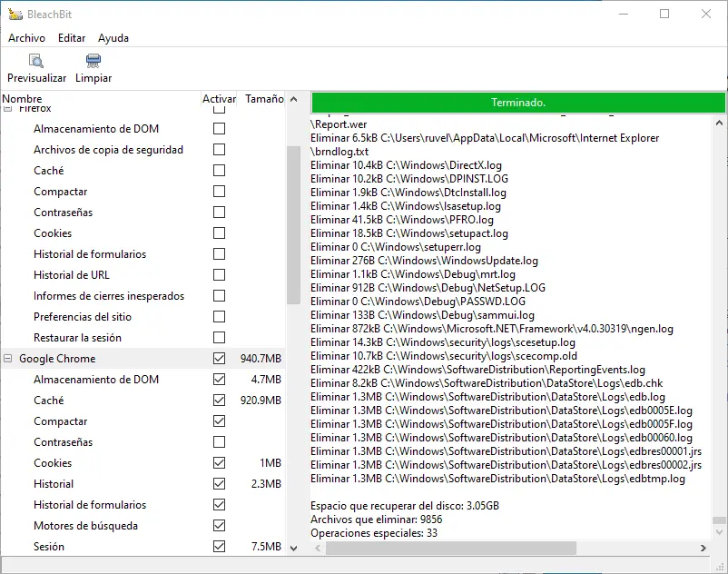Image resolution: width=728 pixels, height=574 pixels.
Task: Click the ReportingEvents.log log line
Action: [x=477, y=370]
